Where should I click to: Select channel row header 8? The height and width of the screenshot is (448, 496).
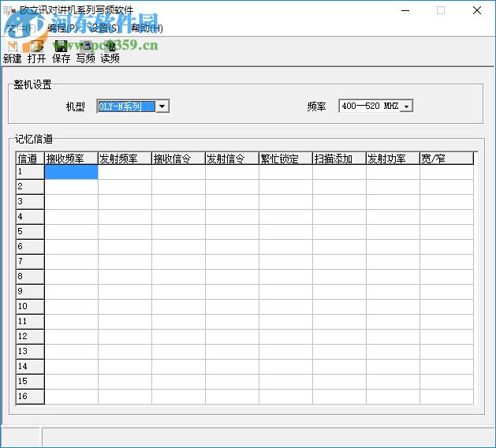pyautogui.click(x=31, y=277)
